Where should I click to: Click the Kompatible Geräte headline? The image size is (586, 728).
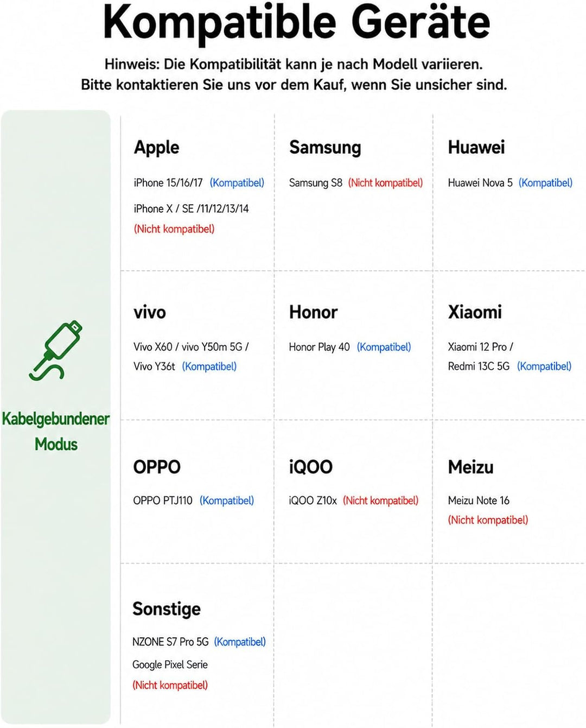(x=296, y=22)
